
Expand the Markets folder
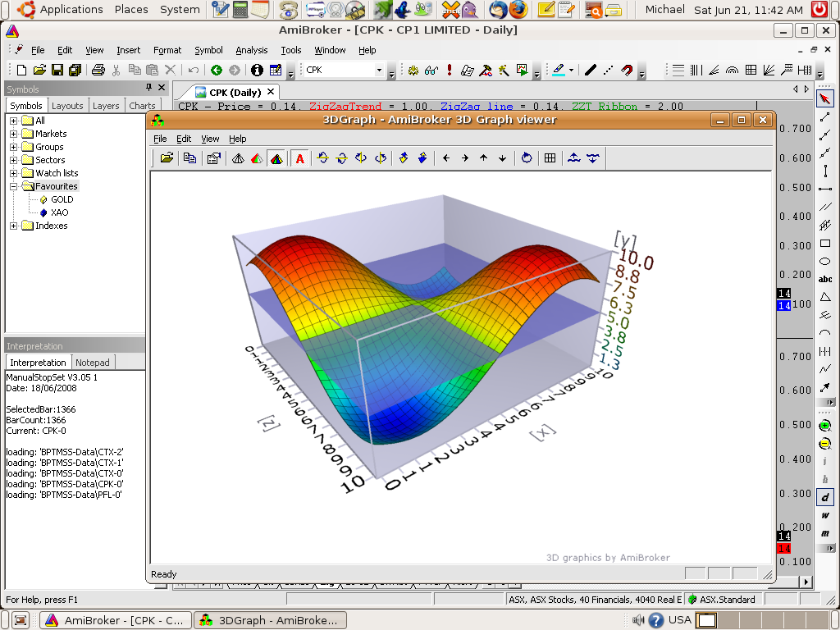tap(13, 134)
